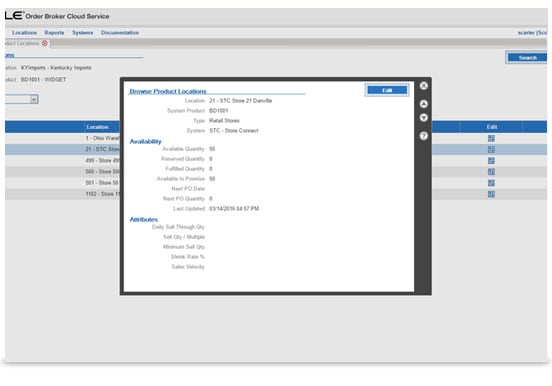Viewport: 552px width, 386px height.
Task: Select the 21 - STC Store row
Action: (276, 149)
